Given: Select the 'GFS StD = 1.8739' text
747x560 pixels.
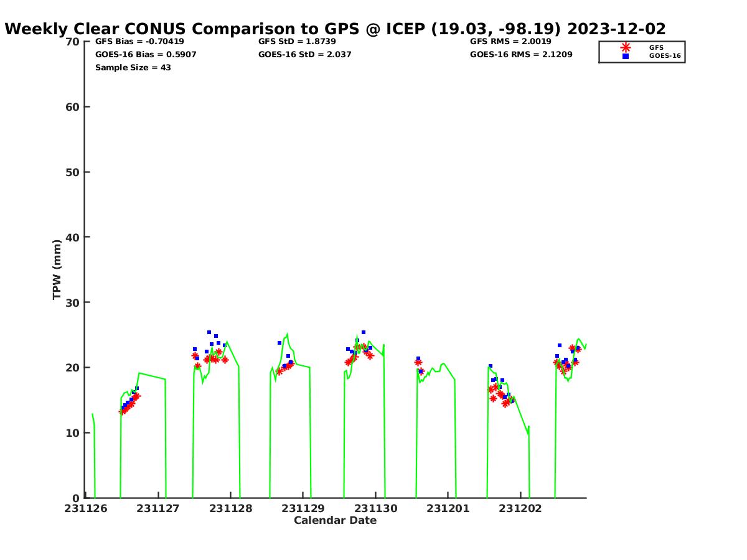Looking at the screenshot, I should pos(297,42).
